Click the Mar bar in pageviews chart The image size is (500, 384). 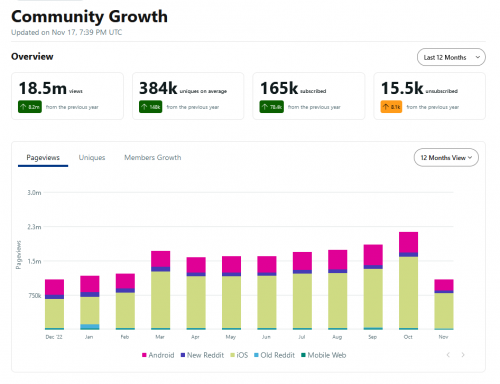160,290
